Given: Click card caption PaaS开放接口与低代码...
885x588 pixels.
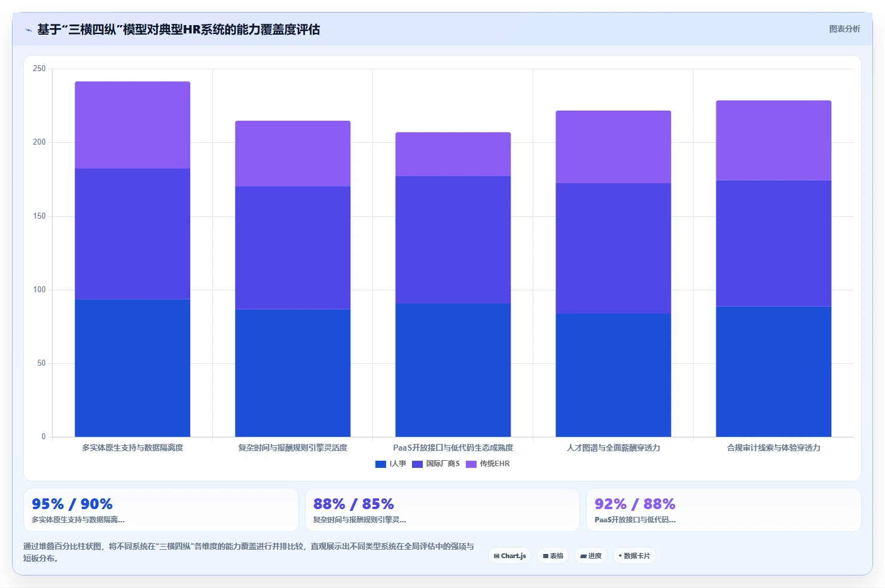Looking at the screenshot, I should (x=635, y=520).
